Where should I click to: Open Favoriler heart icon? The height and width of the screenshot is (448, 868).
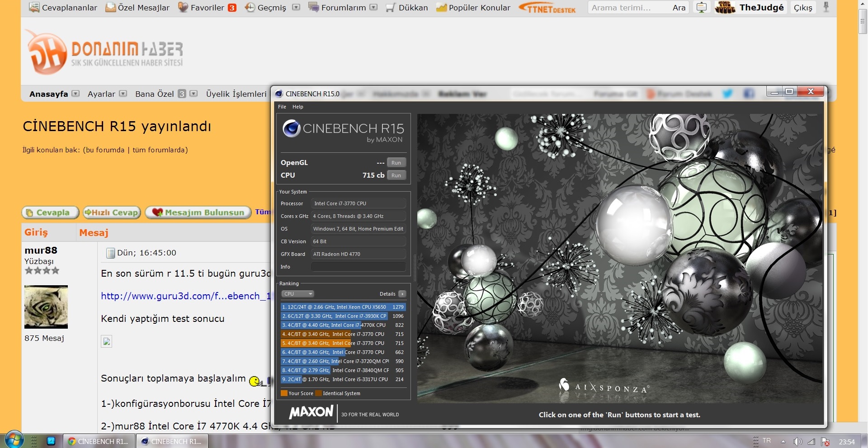pos(183,7)
